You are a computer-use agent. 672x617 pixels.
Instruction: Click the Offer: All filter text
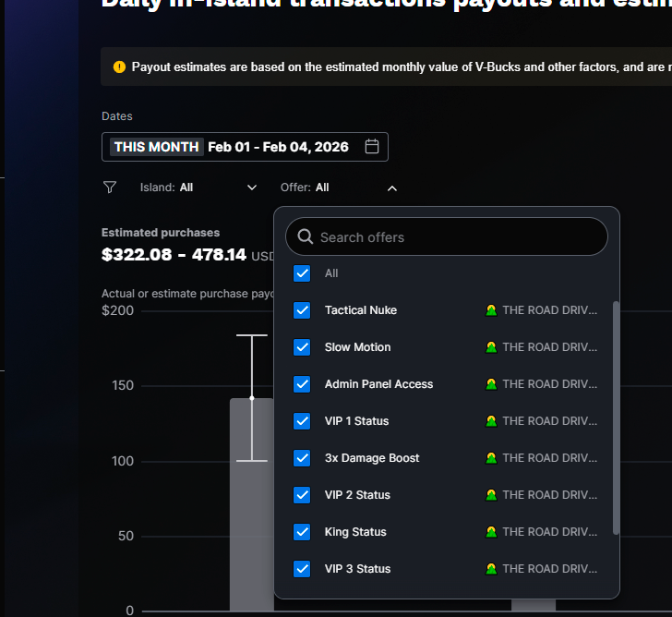click(305, 188)
